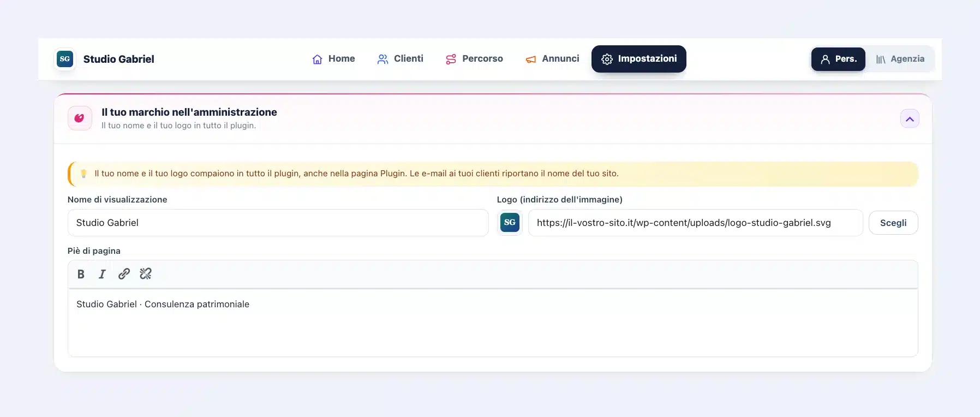980x417 pixels.
Task: Switch to Agenzia mode
Action: point(900,59)
